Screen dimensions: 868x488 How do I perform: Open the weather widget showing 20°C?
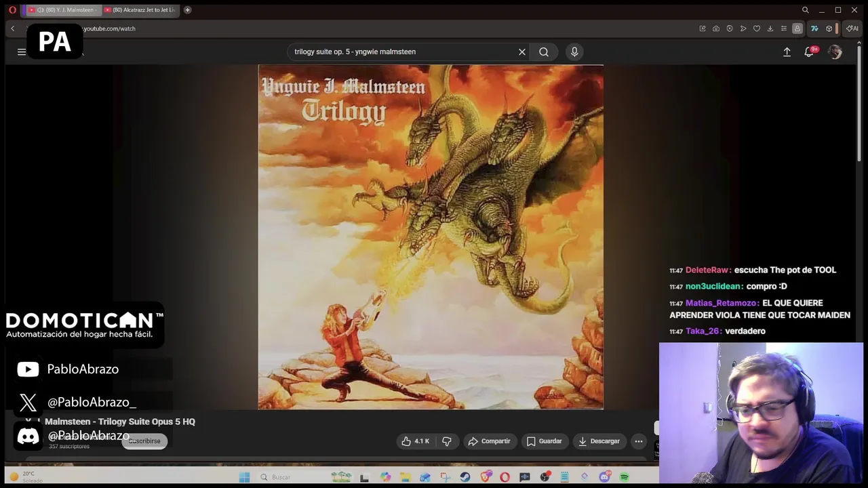click(26, 476)
